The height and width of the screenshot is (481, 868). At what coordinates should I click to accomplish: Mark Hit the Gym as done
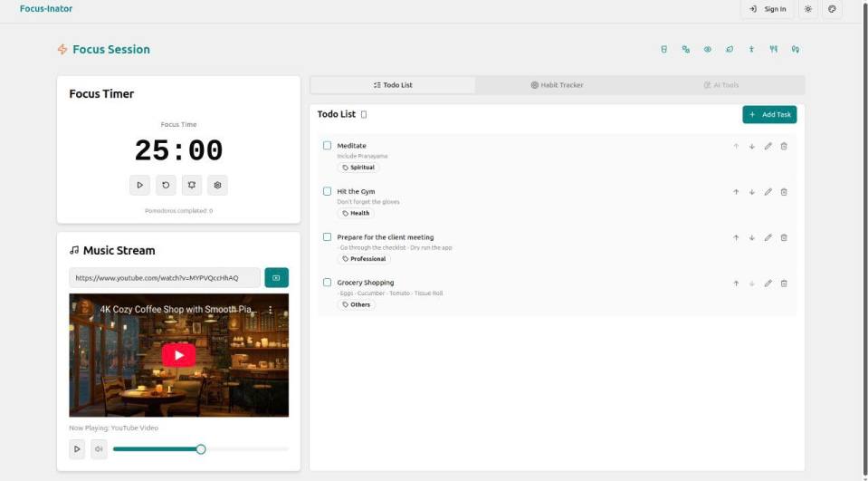click(x=328, y=191)
